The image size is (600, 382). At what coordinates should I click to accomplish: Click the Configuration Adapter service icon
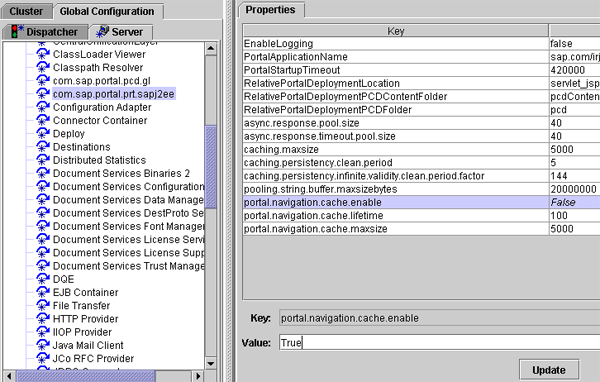click(43, 107)
